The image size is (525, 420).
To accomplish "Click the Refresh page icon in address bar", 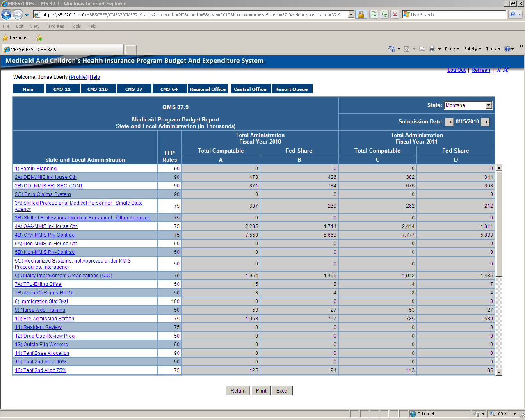I will (x=384, y=15).
